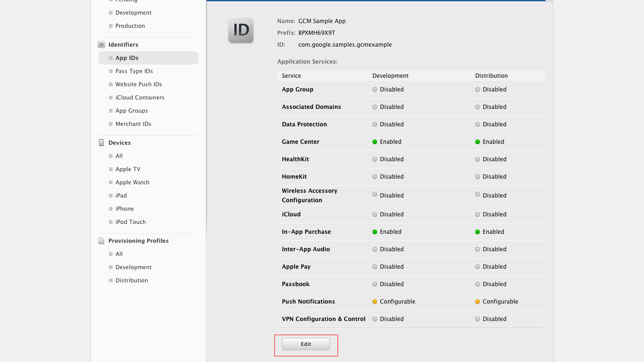644x362 pixels.
Task: Open Pass Type IDs
Action: pyautogui.click(x=134, y=71)
